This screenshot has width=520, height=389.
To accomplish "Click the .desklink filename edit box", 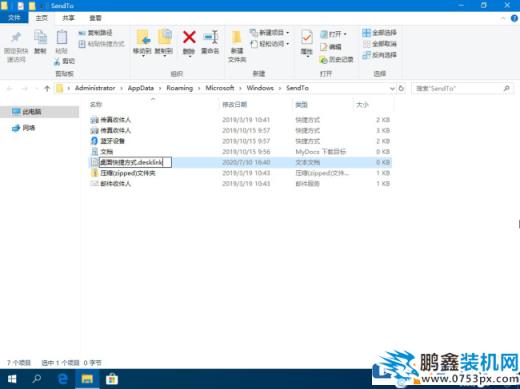I will [x=135, y=162].
